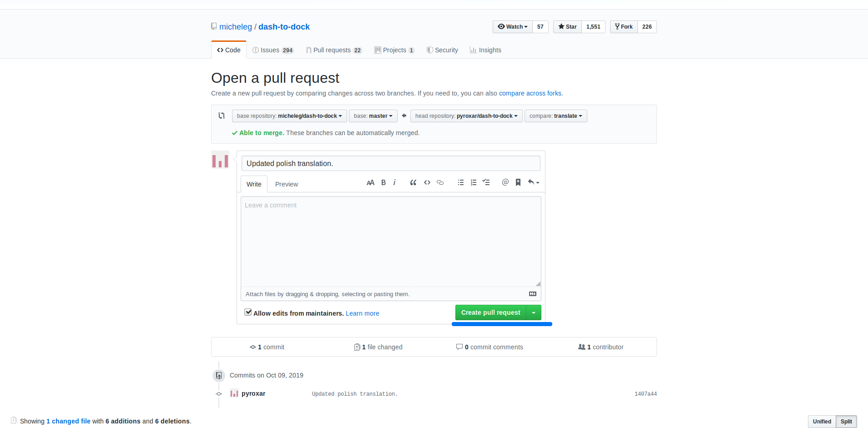The width and height of the screenshot is (868, 428).
Task: Click the file diff icon beside 1 file changed
Action: (x=357, y=347)
